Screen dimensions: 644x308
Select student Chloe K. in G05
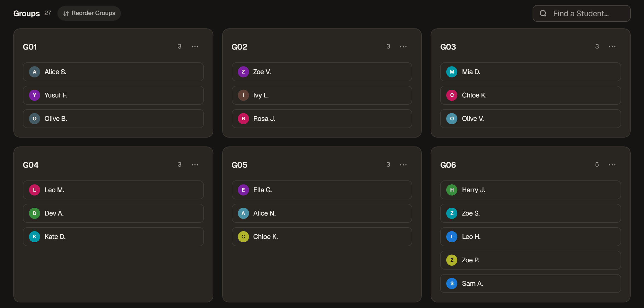click(x=322, y=237)
